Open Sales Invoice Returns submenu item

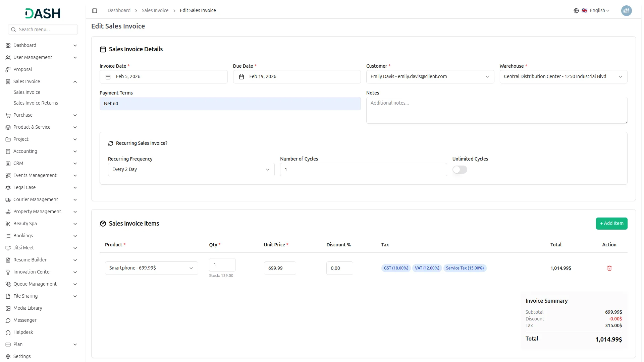[36, 103]
